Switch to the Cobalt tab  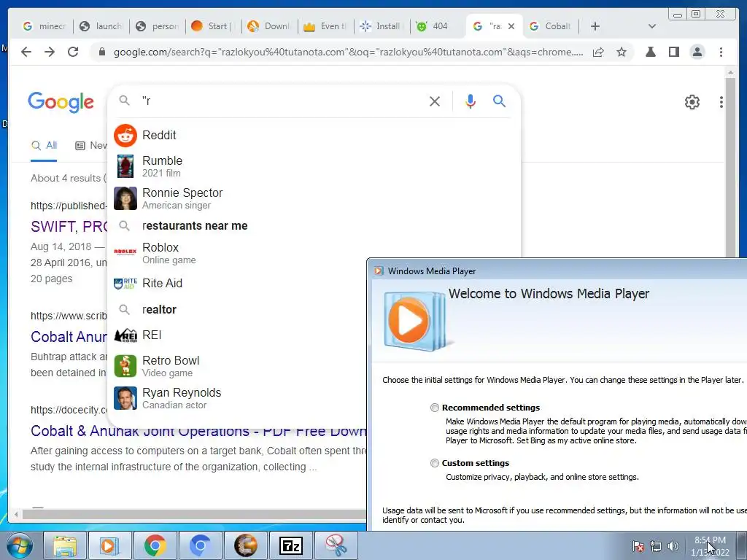tap(551, 26)
